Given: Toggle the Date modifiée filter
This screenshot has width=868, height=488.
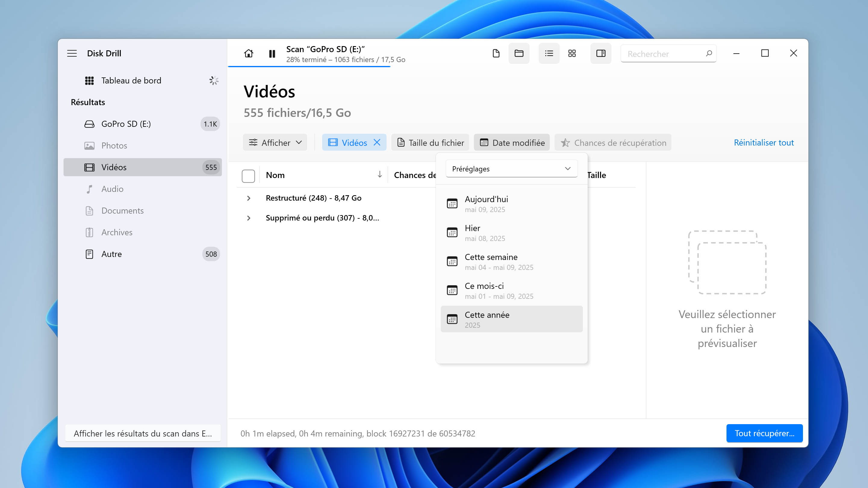Looking at the screenshot, I should click(512, 143).
